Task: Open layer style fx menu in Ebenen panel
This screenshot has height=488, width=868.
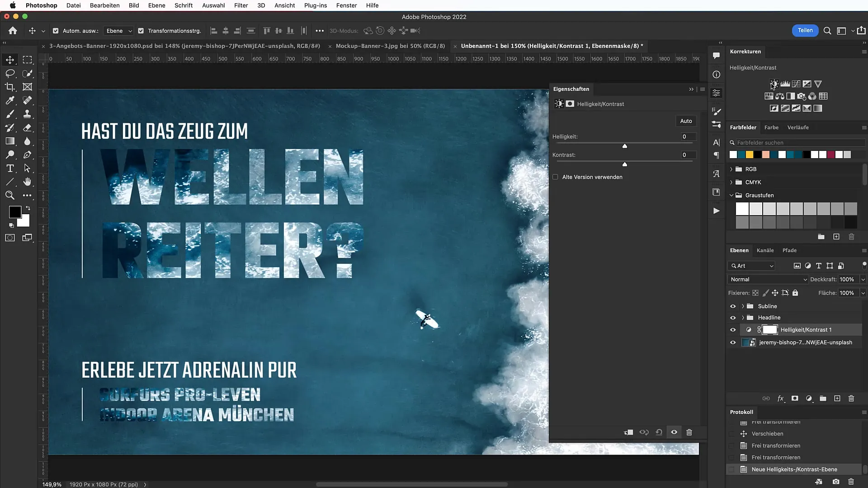Action: [780, 399]
